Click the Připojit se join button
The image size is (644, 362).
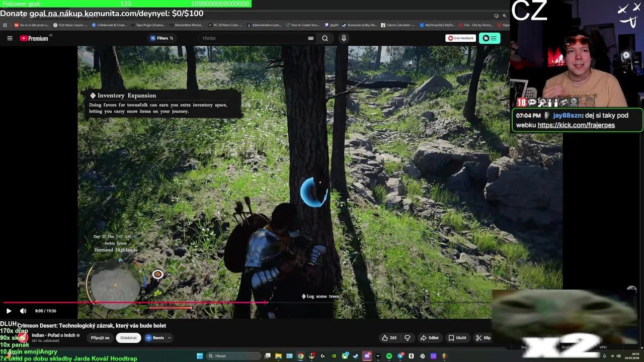pos(100,338)
